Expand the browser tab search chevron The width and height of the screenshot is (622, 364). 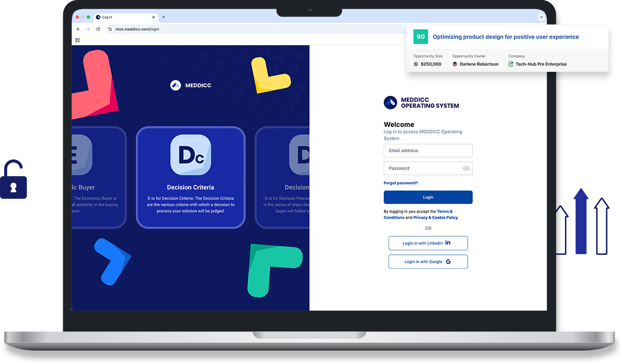tap(541, 17)
